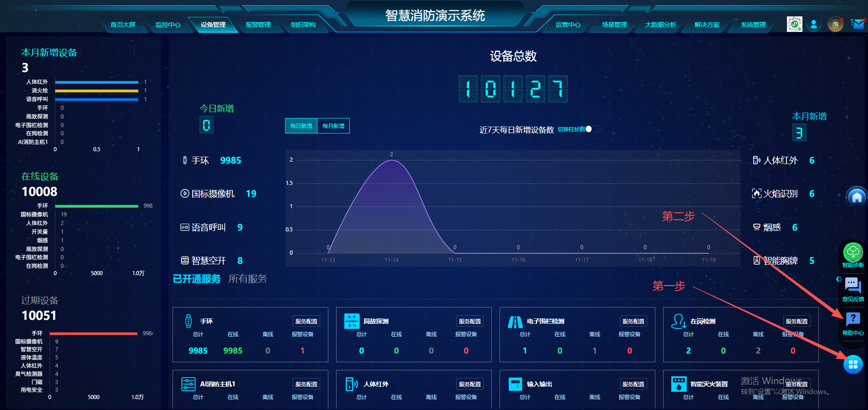Click the blue four-square grid menu button
Screen dimensions: 868x410
[x=853, y=364]
